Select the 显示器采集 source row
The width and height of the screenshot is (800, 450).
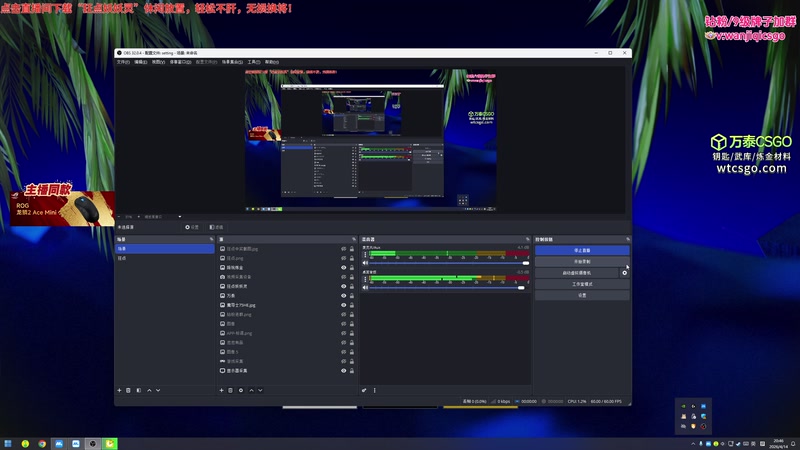[x=287, y=370]
